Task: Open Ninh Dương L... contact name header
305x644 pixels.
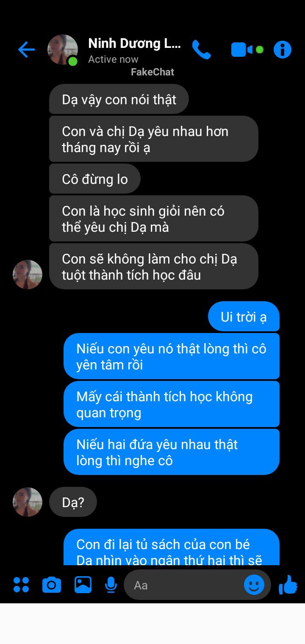Action: (135, 43)
